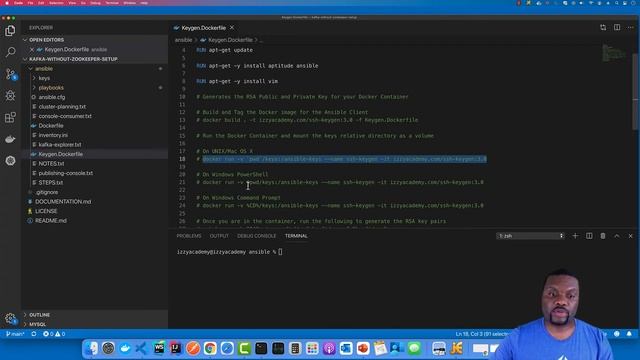Open the Source Control view

(10, 74)
